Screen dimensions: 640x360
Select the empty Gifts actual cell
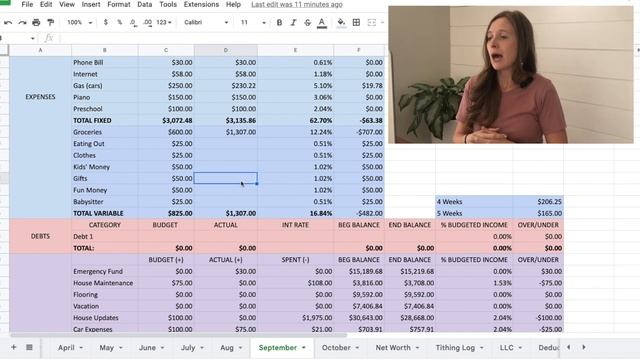[x=226, y=178]
